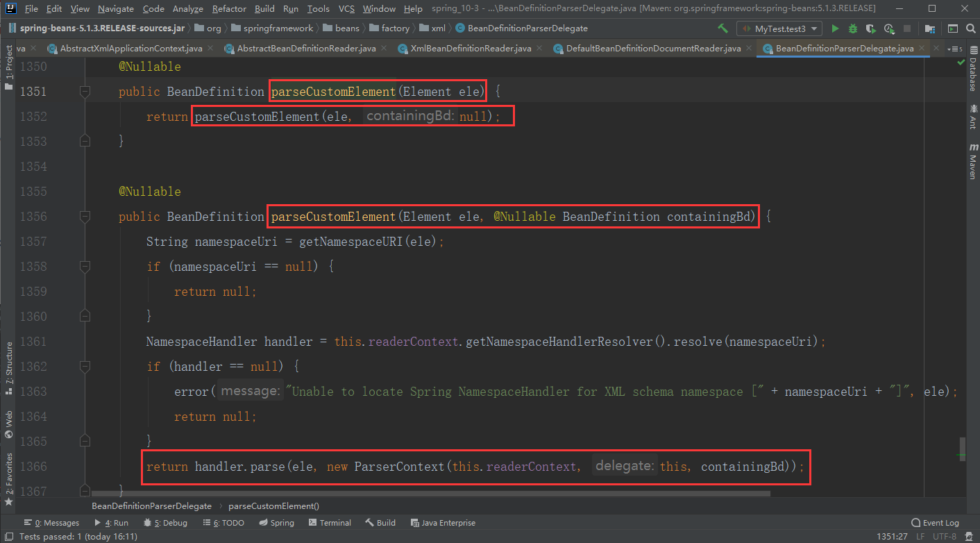Open the VCS menu
Viewport: 980px width, 543px height.
click(346, 9)
